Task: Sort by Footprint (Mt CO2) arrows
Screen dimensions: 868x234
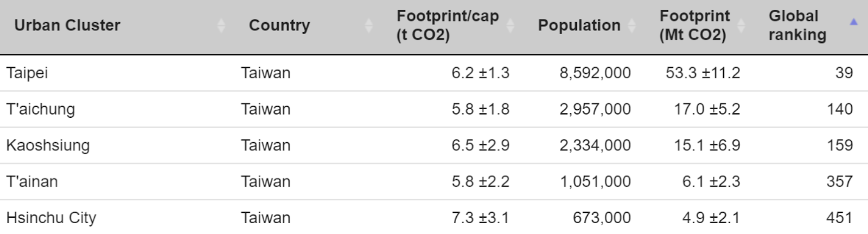Action: pyautogui.click(x=741, y=26)
